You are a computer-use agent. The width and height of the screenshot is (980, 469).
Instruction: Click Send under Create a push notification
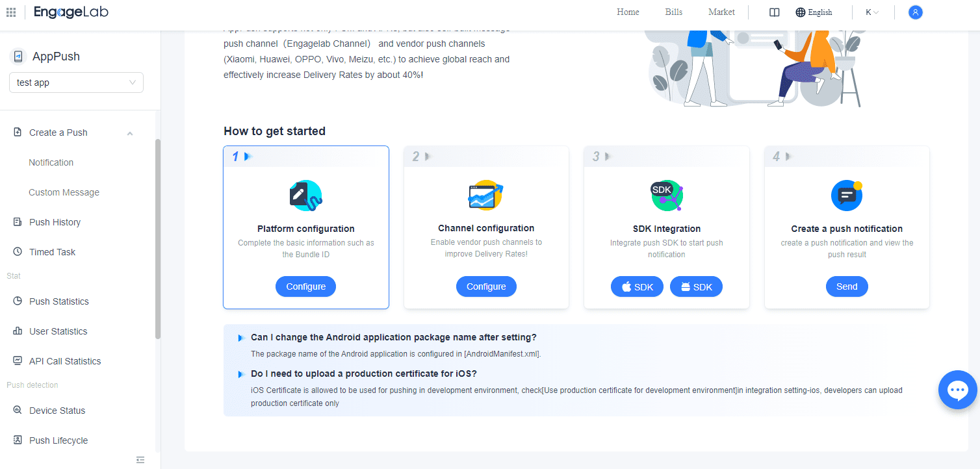click(847, 286)
